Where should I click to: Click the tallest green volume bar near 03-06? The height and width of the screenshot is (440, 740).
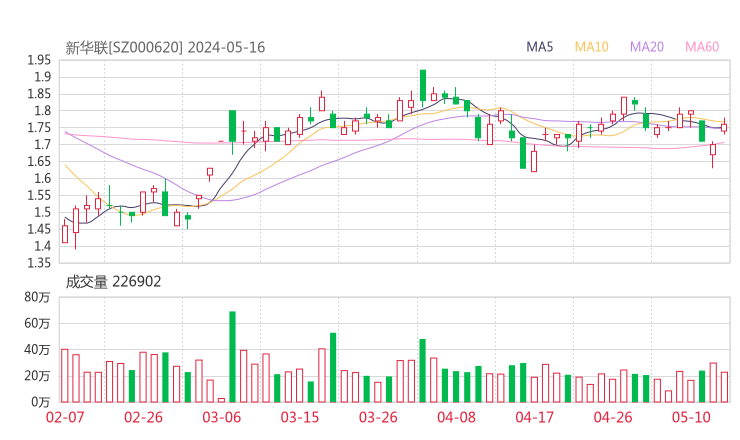pos(233,357)
